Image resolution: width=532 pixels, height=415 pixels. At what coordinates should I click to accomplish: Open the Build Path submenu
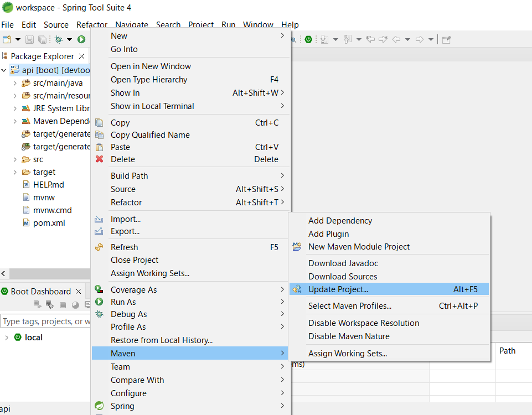pyautogui.click(x=190, y=176)
